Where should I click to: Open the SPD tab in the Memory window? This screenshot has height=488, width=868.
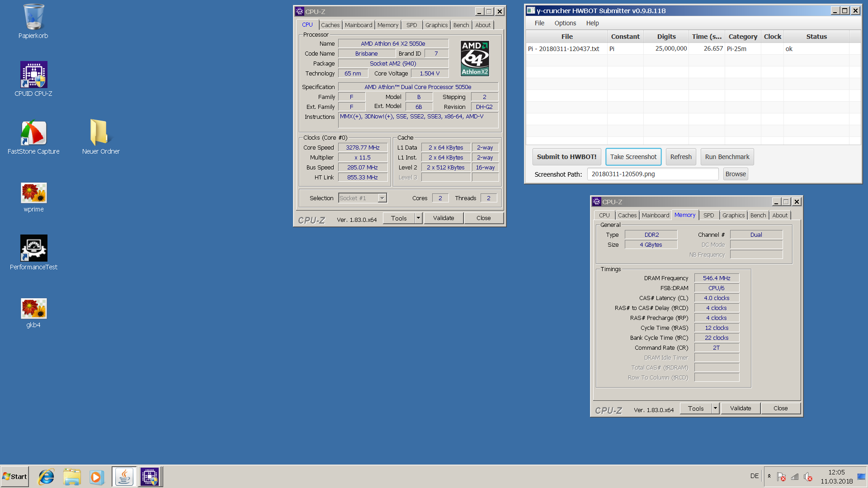coord(709,216)
